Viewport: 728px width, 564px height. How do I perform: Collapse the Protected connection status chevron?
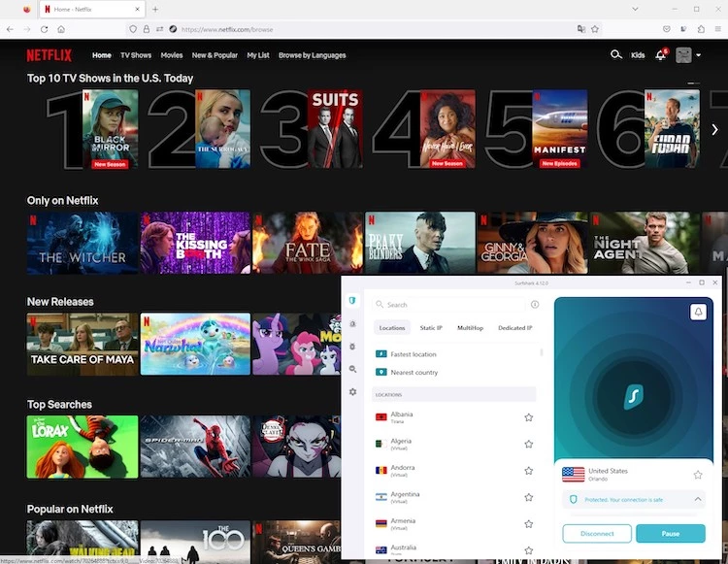click(698, 500)
